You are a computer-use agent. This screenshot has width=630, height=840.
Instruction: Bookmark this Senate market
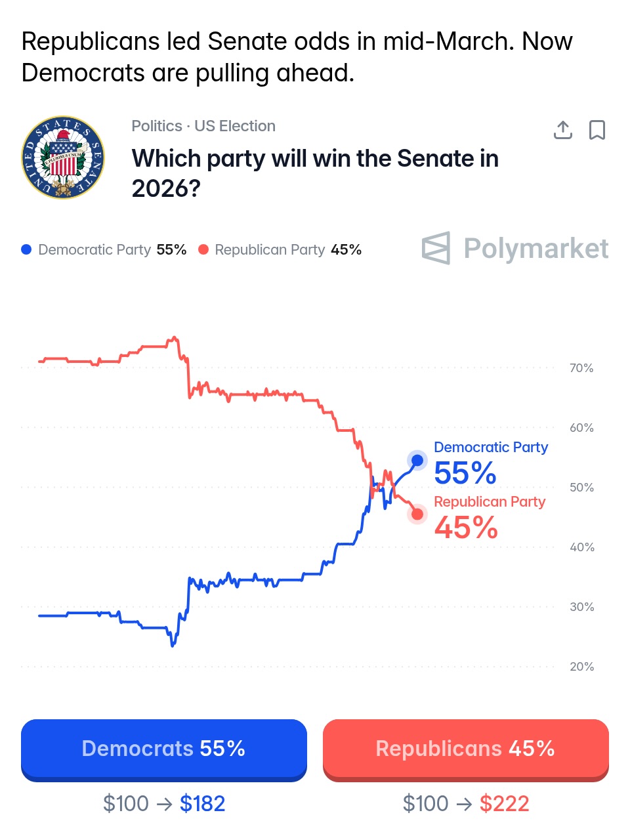597,130
